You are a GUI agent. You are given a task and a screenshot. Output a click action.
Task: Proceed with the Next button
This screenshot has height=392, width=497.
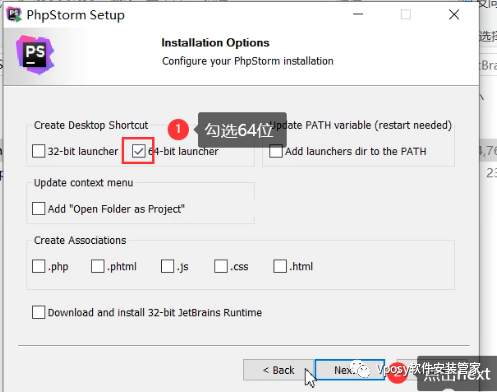click(x=350, y=370)
